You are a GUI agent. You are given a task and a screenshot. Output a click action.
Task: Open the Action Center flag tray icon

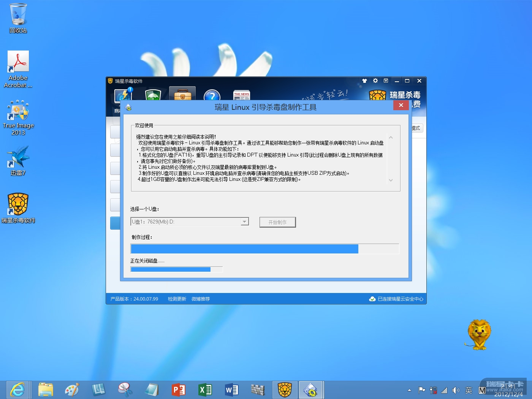pyautogui.click(x=421, y=390)
